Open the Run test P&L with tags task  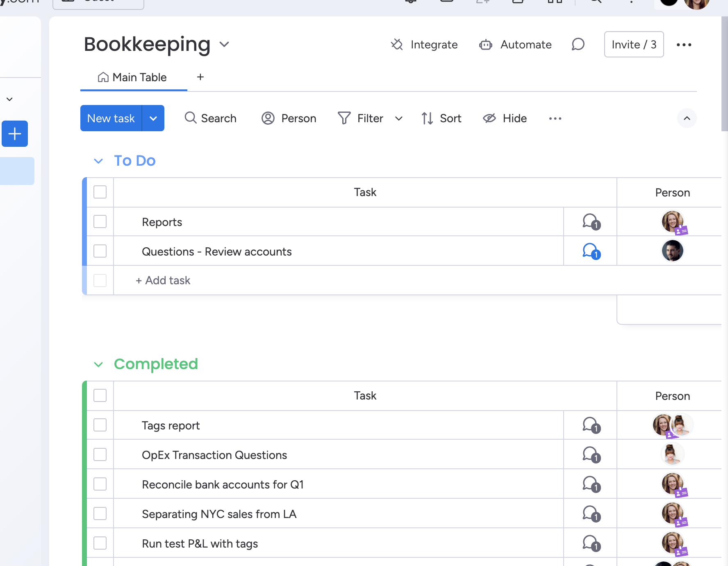click(x=200, y=543)
